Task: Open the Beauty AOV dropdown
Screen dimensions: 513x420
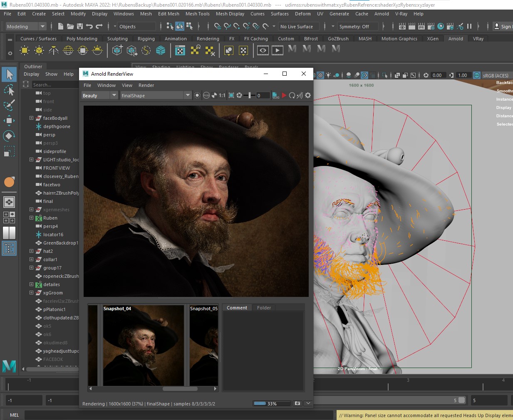Action: pyautogui.click(x=99, y=95)
